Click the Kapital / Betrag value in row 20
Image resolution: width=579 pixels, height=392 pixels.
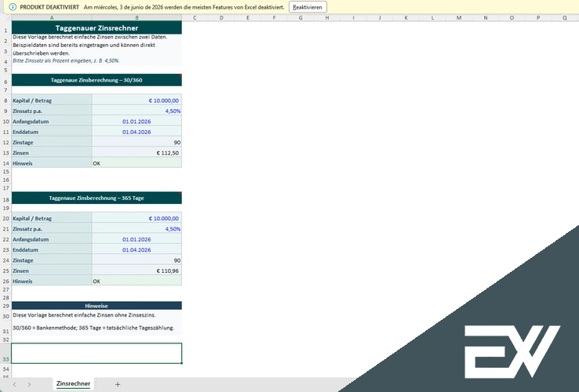pos(137,219)
